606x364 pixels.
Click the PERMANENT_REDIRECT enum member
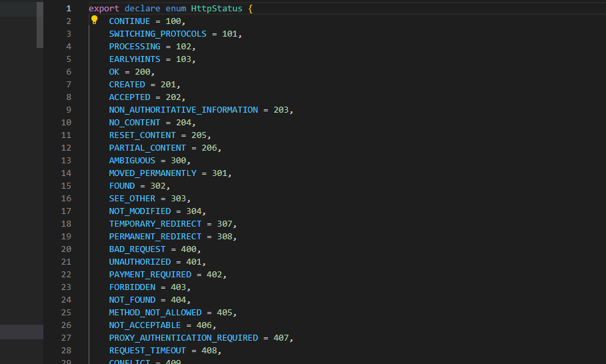[155, 237]
